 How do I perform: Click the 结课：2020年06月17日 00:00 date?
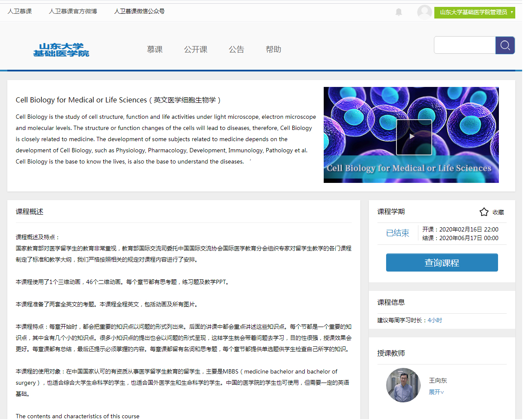[460, 238]
